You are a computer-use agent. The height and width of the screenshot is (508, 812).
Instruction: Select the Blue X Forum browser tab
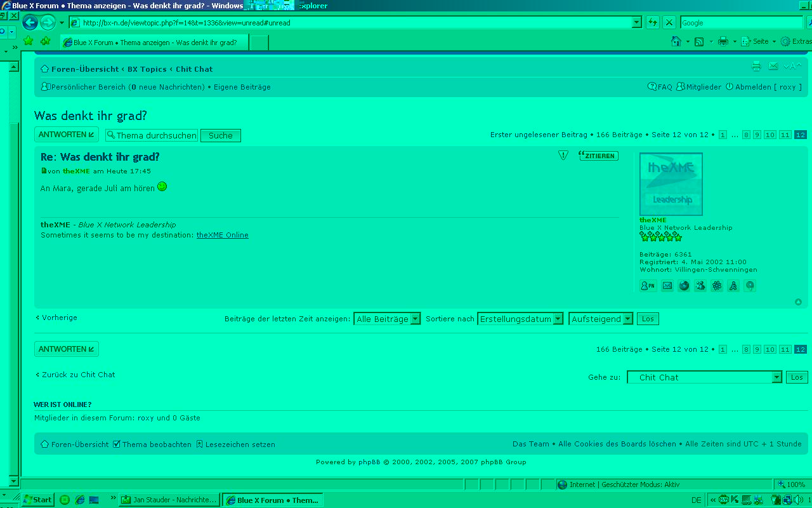[155, 43]
